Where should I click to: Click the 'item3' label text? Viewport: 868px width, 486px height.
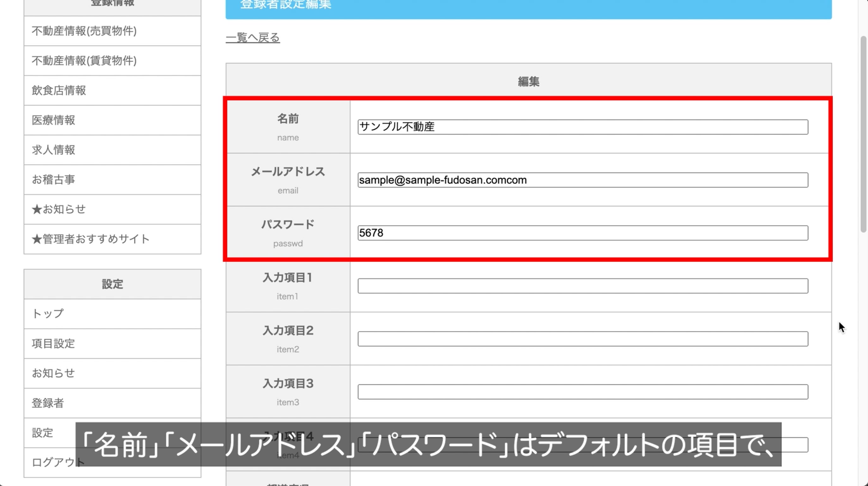click(288, 402)
